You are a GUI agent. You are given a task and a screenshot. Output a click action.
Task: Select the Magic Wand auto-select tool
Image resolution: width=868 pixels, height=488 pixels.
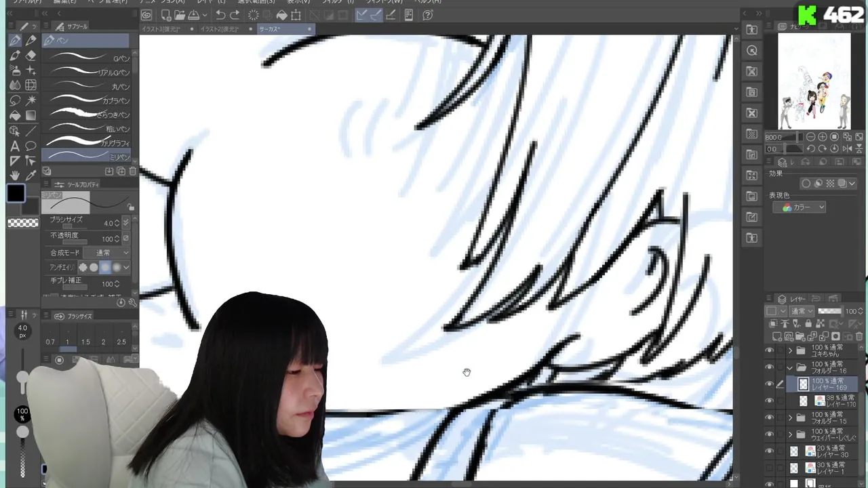click(31, 100)
